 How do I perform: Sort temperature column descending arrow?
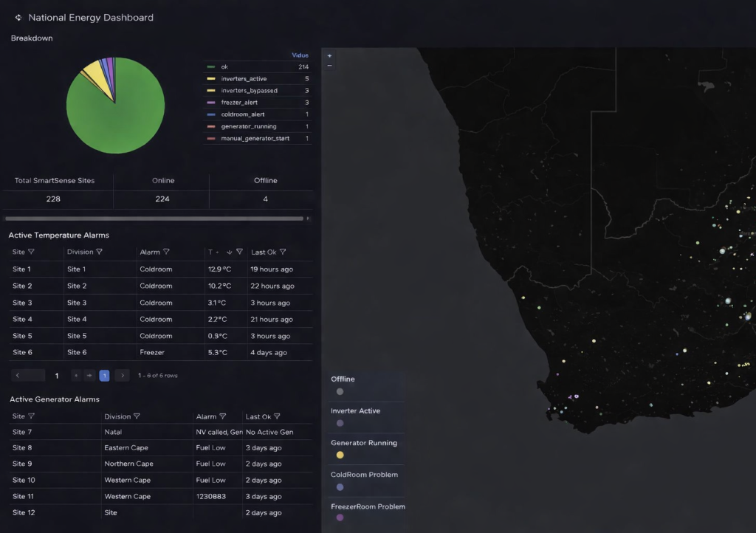(x=230, y=252)
